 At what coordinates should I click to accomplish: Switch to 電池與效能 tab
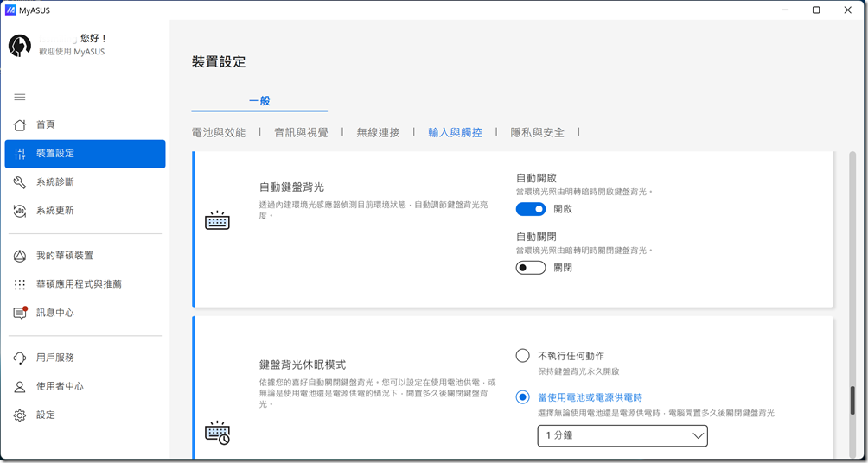point(219,132)
